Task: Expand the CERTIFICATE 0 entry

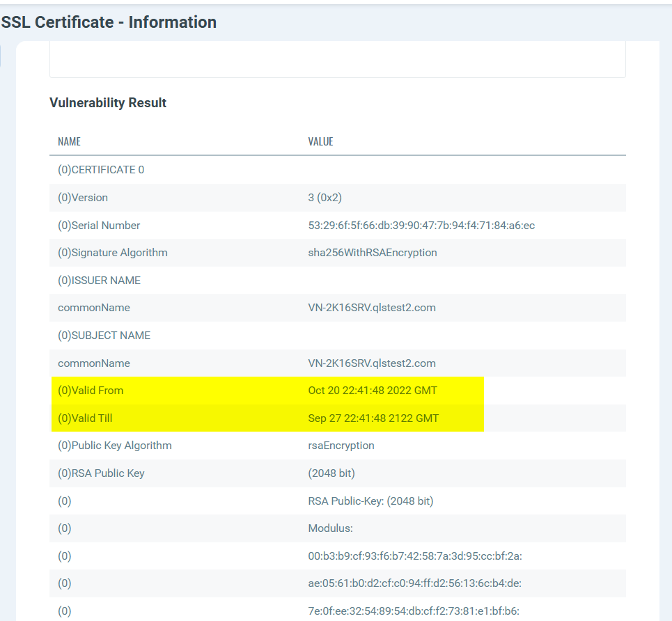Action: click(x=100, y=169)
